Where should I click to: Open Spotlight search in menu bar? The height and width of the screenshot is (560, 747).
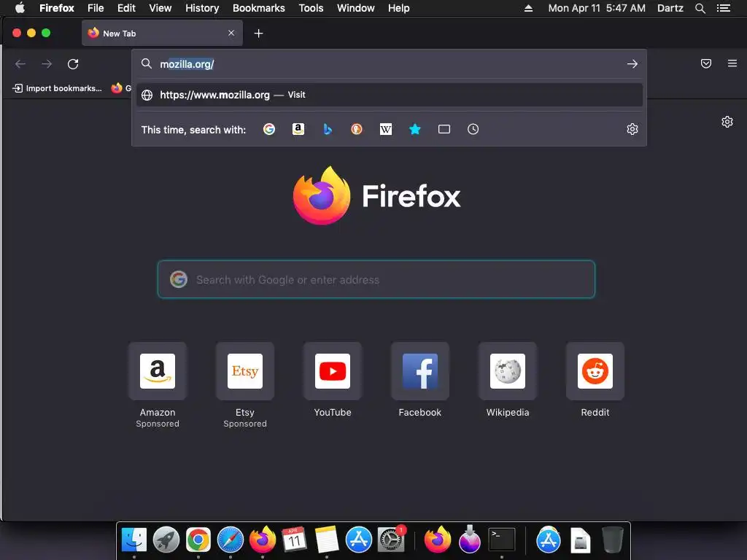pos(700,8)
